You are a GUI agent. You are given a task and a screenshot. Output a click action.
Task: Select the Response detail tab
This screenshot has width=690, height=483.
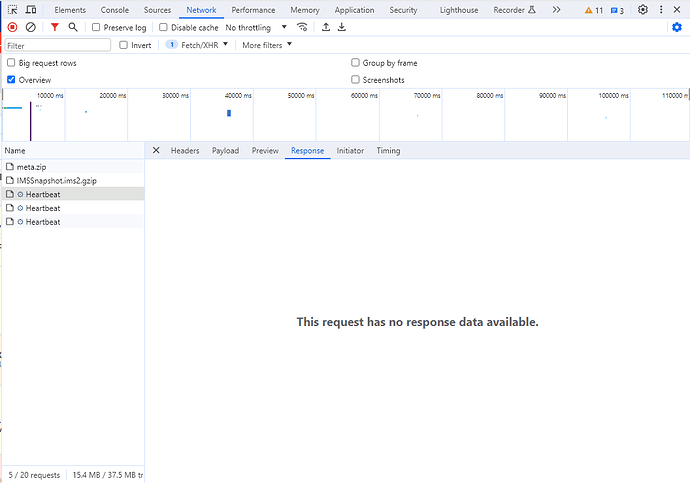[x=307, y=150]
